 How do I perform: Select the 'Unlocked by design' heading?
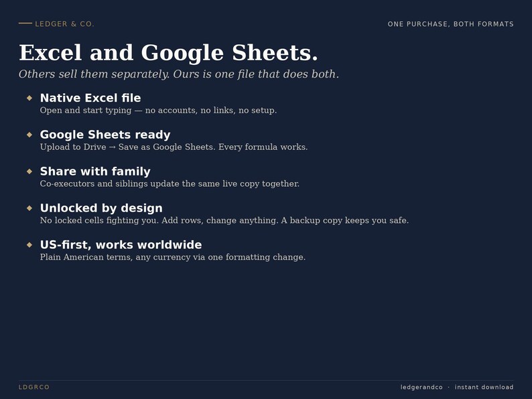pos(101,208)
